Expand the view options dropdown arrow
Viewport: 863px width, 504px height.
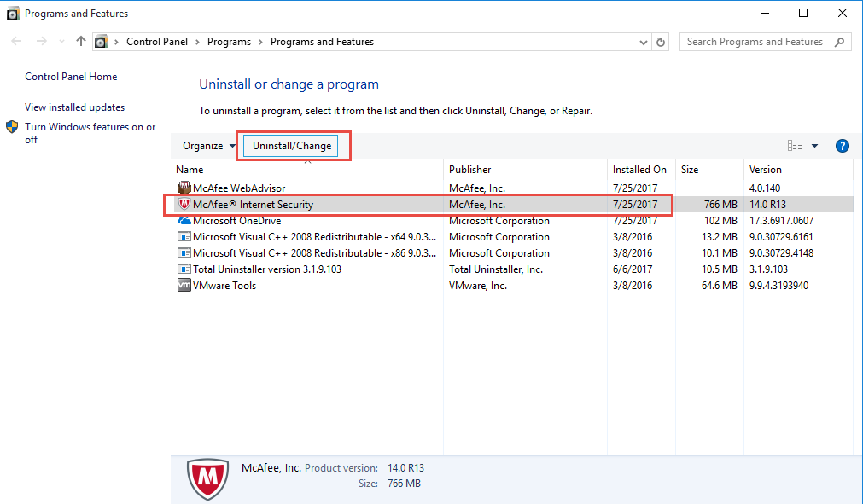[x=814, y=146]
